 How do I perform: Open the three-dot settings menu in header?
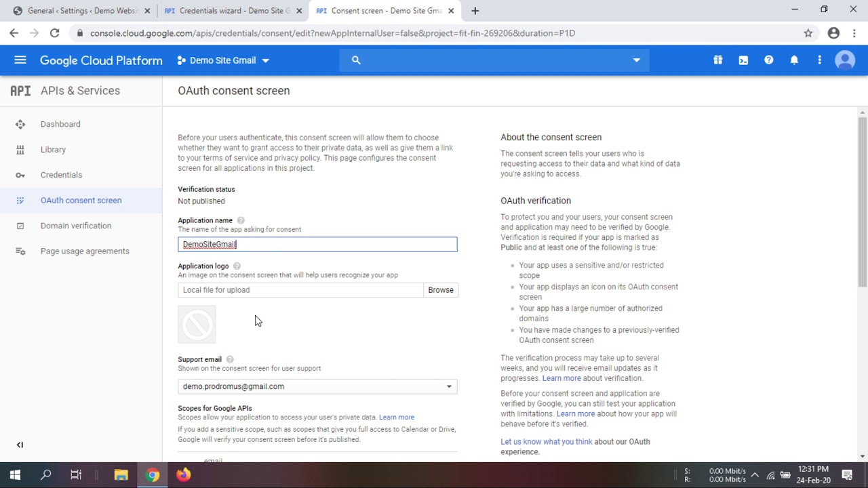point(819,60)
